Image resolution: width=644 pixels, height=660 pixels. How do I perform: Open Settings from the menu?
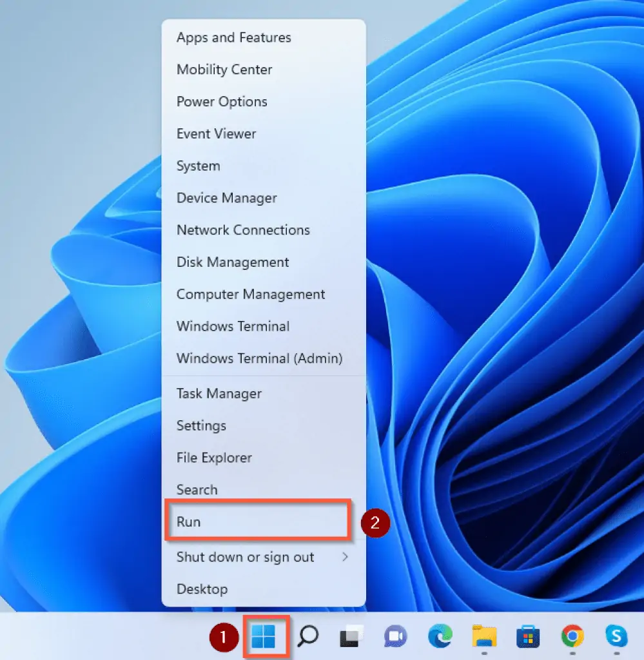[x=264, y=425]
